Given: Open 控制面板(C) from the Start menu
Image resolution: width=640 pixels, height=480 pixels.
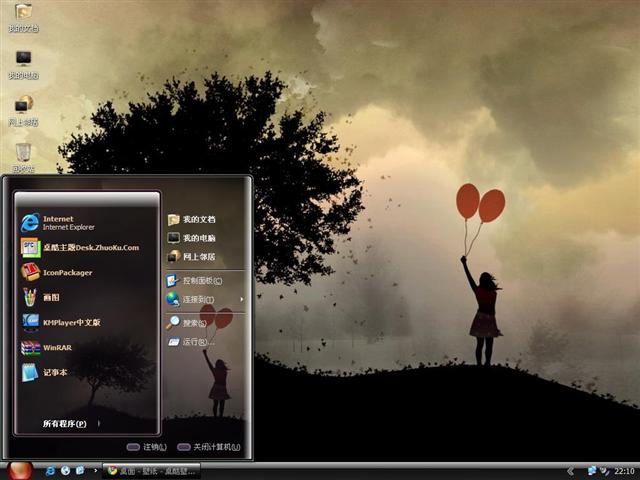Looking at the screenshot, I should (x=201, y=280).
